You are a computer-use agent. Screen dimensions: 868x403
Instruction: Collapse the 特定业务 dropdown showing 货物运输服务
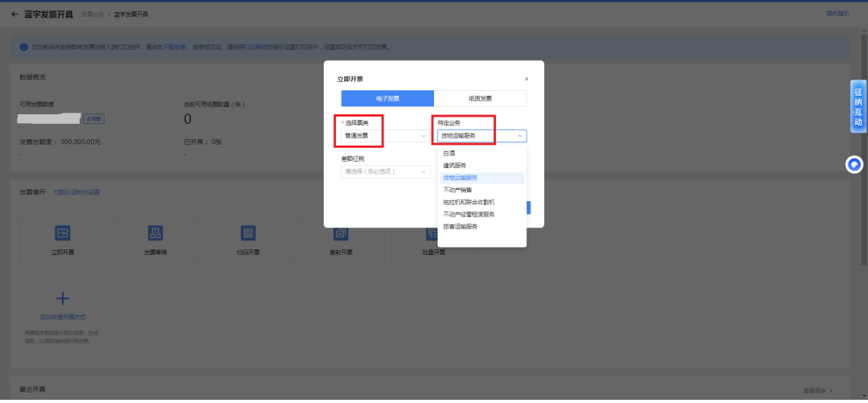point(481,136)
